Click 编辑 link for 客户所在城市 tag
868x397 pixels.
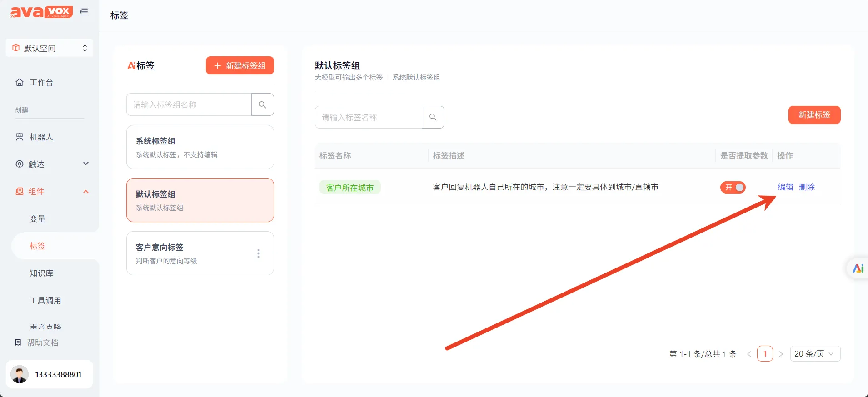click(x=785, y=187)
